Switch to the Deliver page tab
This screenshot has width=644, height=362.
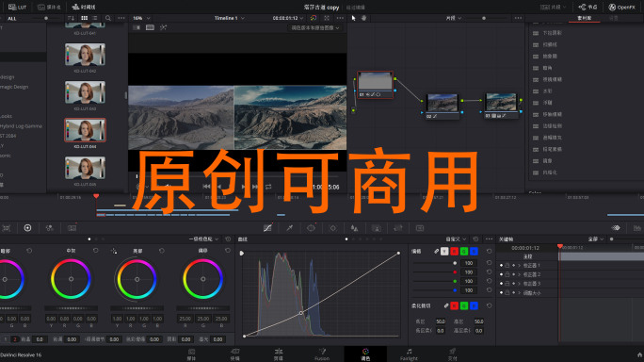[x=452, y=354]
